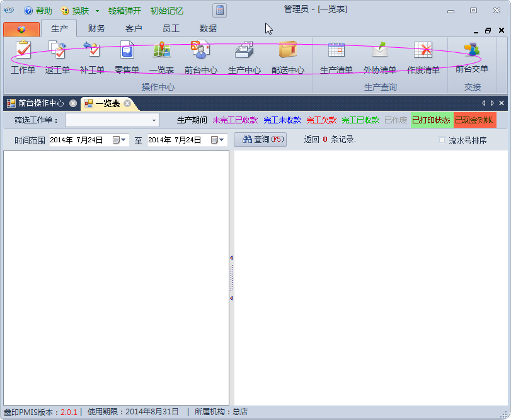The height and width of the screenshot is (420, 511).
Task: Close the 一览表 document tab
Action: pyautogui.click(x=127, y=103)
